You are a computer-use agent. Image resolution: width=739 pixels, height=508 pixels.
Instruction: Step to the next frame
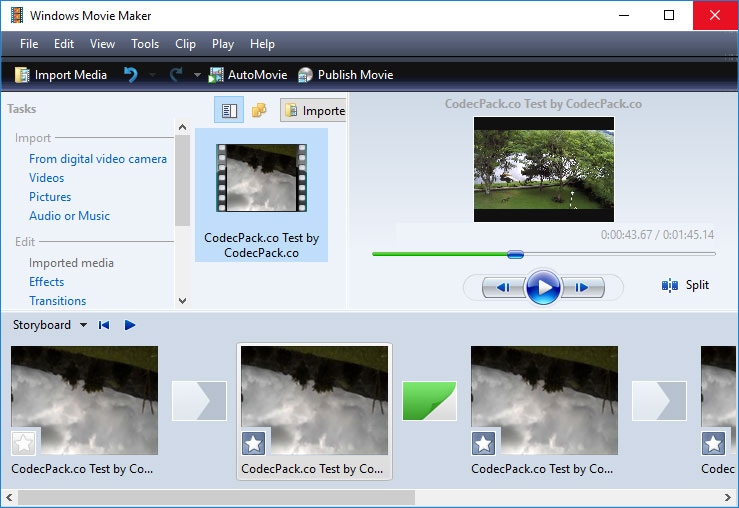tap(583, 287)
